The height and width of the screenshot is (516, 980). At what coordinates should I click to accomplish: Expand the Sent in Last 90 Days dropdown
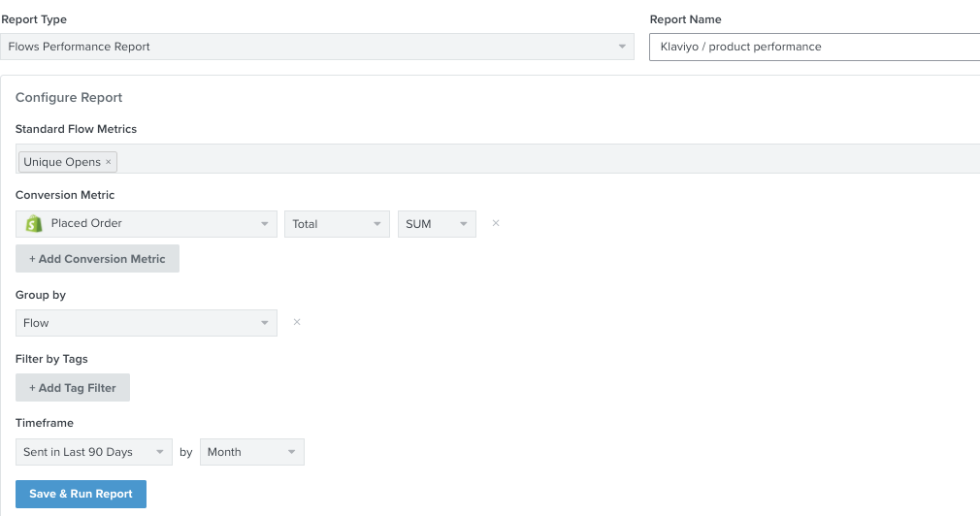[93, 452]
